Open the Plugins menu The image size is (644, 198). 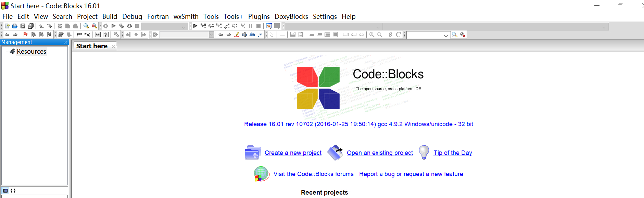coord(259,16)
